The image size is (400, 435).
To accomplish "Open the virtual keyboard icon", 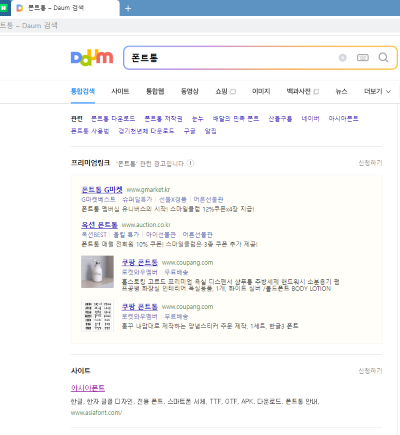I will coord(363,58).
